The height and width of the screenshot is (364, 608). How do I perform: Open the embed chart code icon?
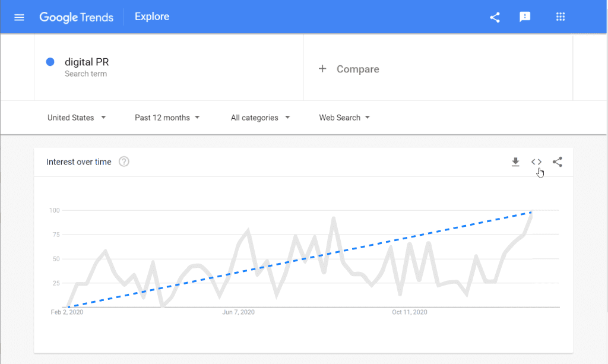[536, 161]
